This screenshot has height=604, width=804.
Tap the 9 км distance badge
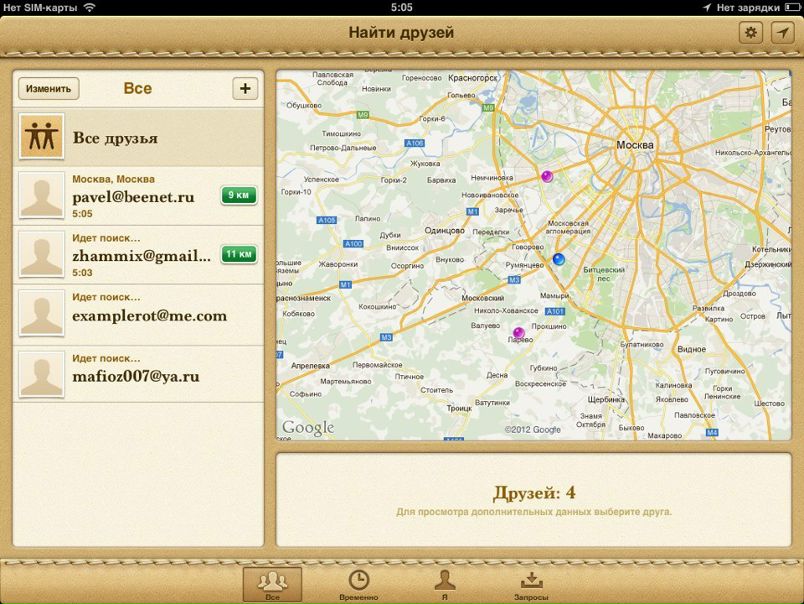pos(238,195)
